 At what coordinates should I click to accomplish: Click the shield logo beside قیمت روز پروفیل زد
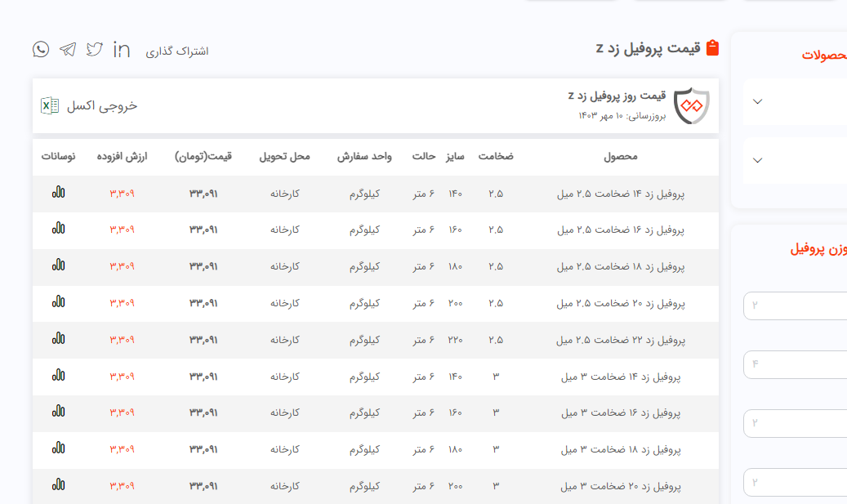pos(691,105)
